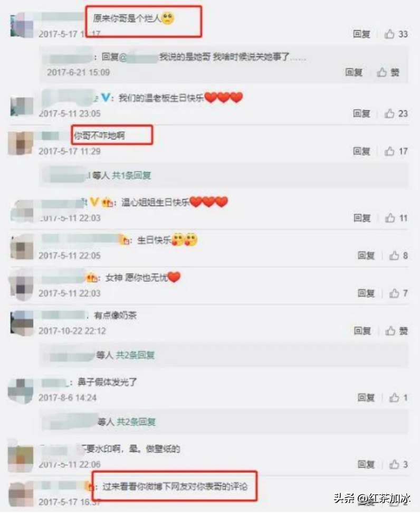
Task: Expand 共2条回复 under 有点像奶茶
Action: pos(136,355)
